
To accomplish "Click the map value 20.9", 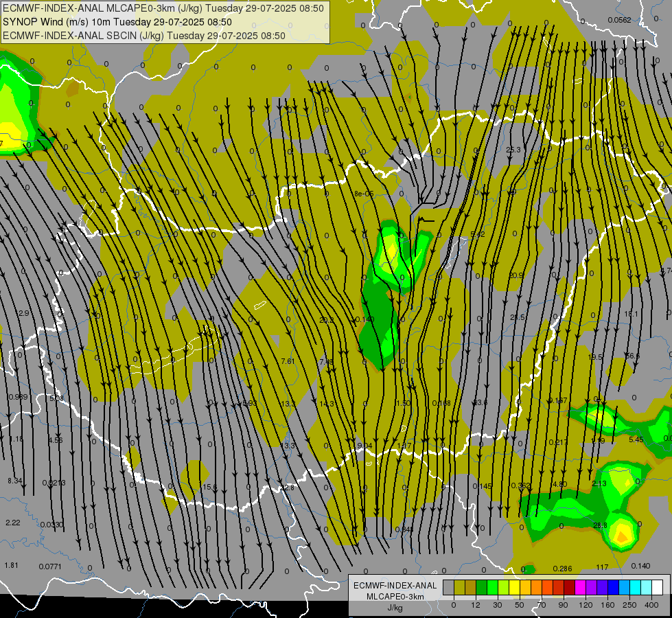I will [x=516, y=275].
